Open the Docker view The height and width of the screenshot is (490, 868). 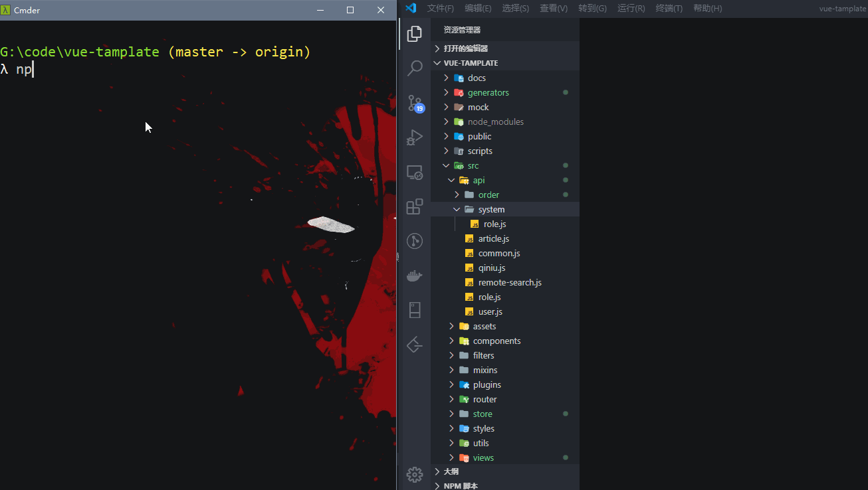coord(415,276)
